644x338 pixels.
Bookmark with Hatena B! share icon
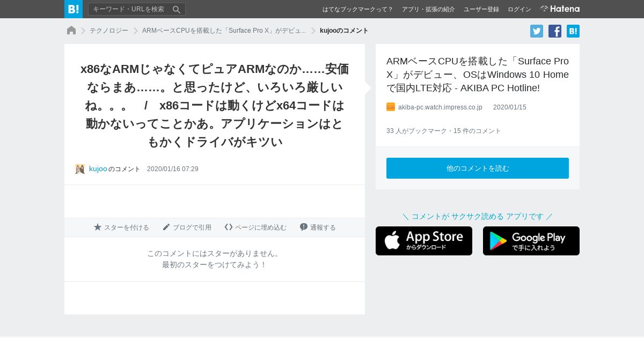pos(573,31)
